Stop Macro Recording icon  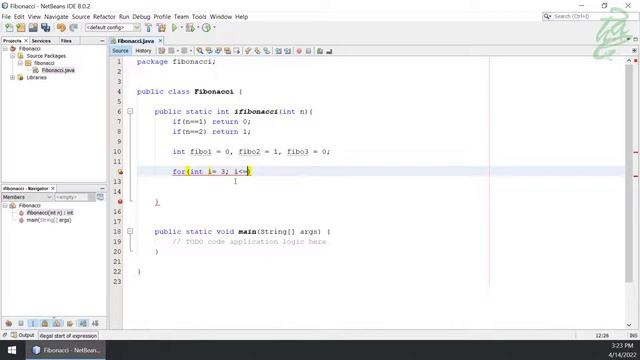click(309, 51)
